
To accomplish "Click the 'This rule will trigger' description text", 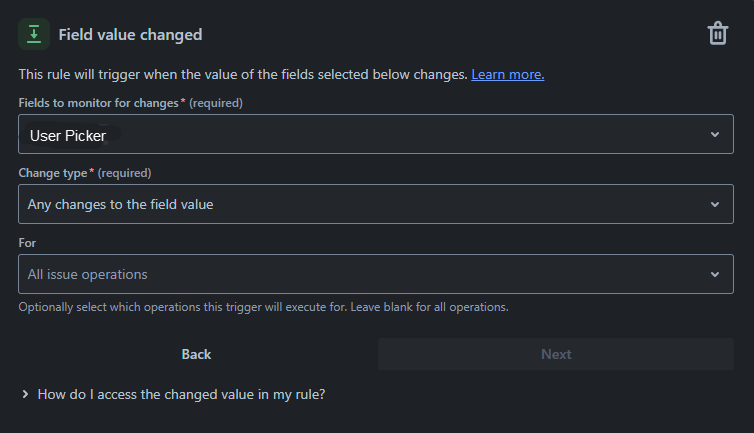I will tap(242, 75).
